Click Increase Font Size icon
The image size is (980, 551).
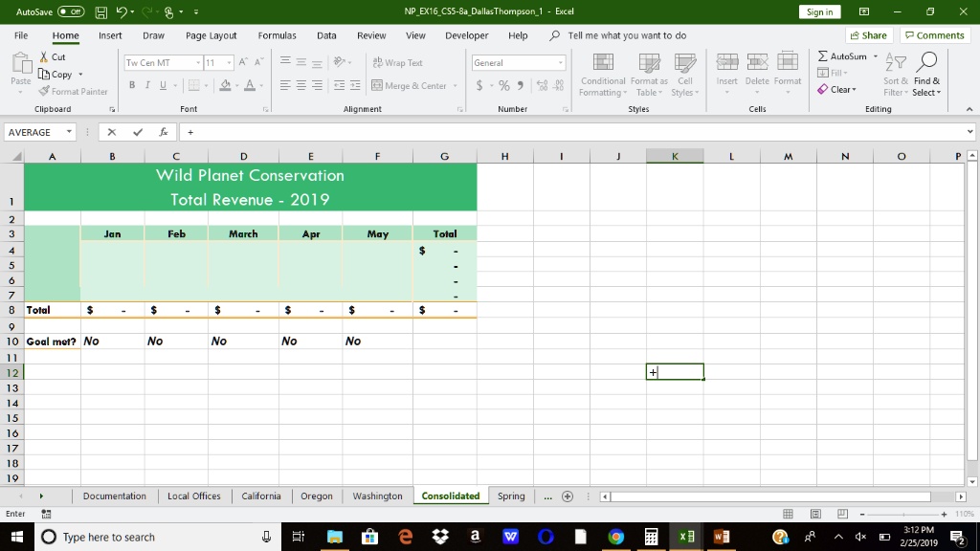[x=243, y=62]
